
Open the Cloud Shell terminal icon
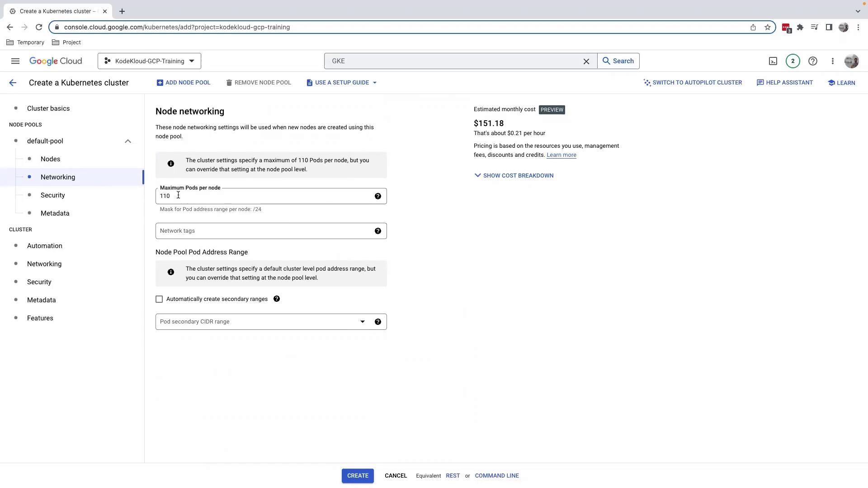click(773, 61)
